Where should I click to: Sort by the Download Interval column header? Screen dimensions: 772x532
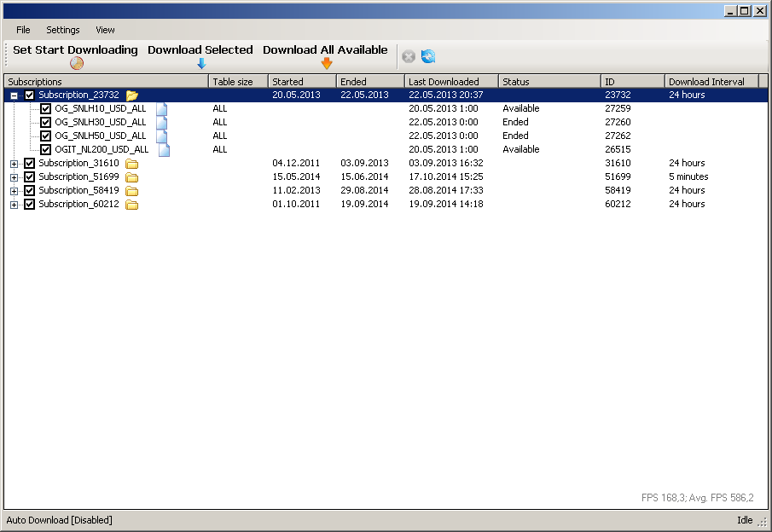712,82
